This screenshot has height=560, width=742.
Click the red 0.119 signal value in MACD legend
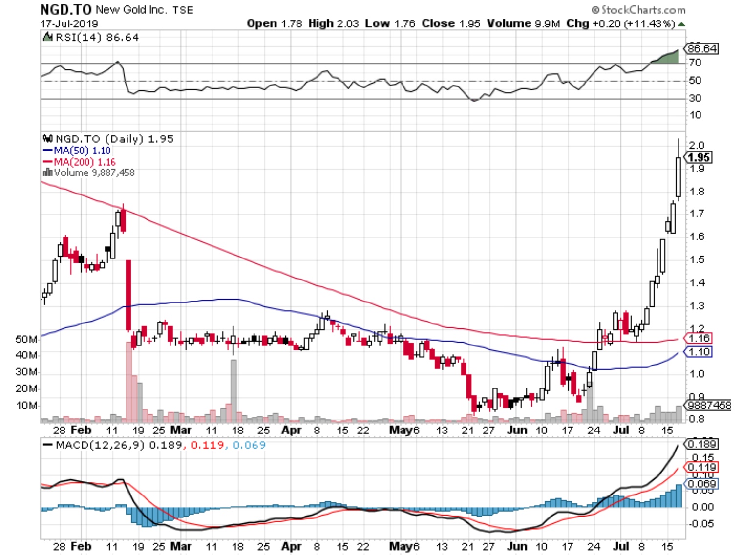[207, 445]
